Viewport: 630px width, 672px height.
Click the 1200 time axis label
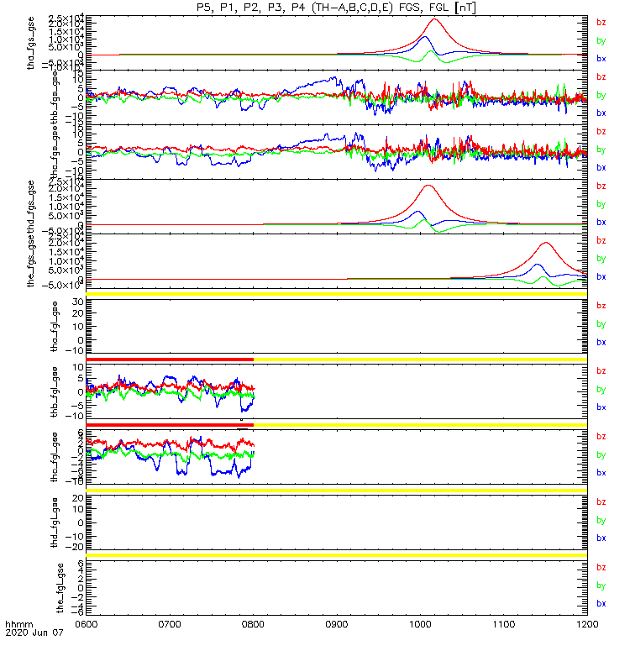587,624
